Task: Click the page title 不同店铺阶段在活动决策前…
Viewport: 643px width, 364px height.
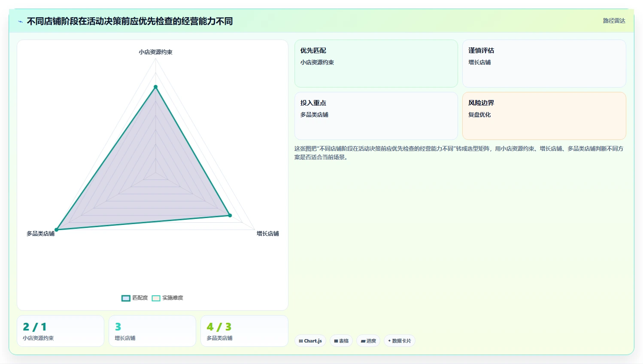Action: click(130, 21)
